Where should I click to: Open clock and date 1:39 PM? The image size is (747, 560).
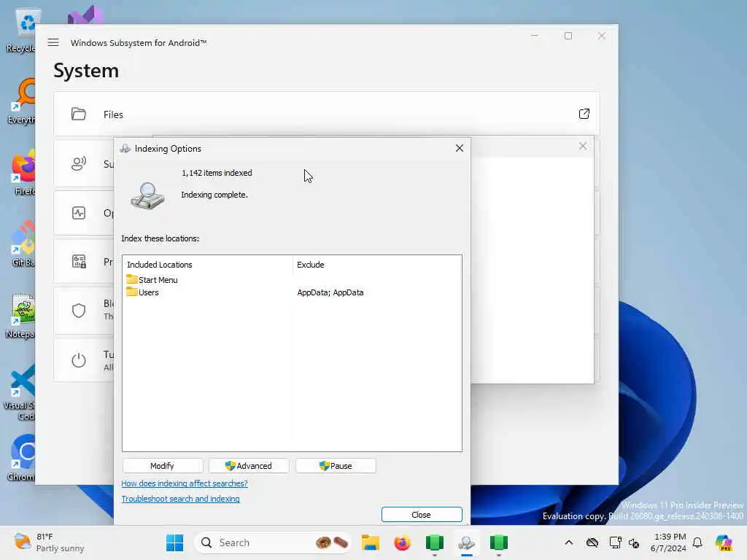pos(668,542)
